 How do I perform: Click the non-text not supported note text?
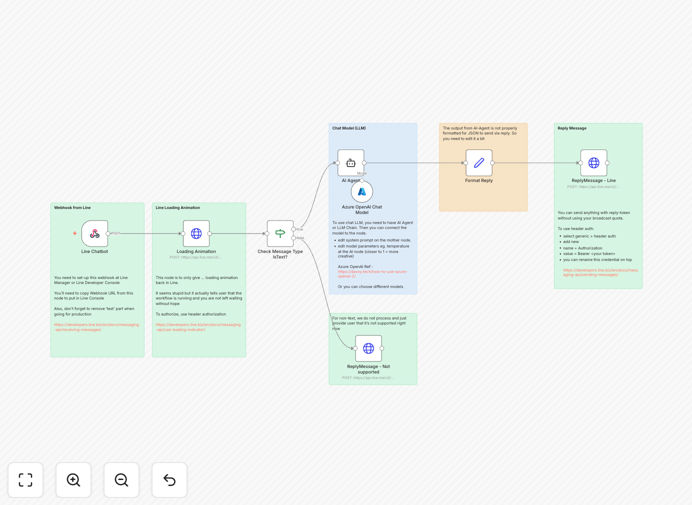coord(369,323)
